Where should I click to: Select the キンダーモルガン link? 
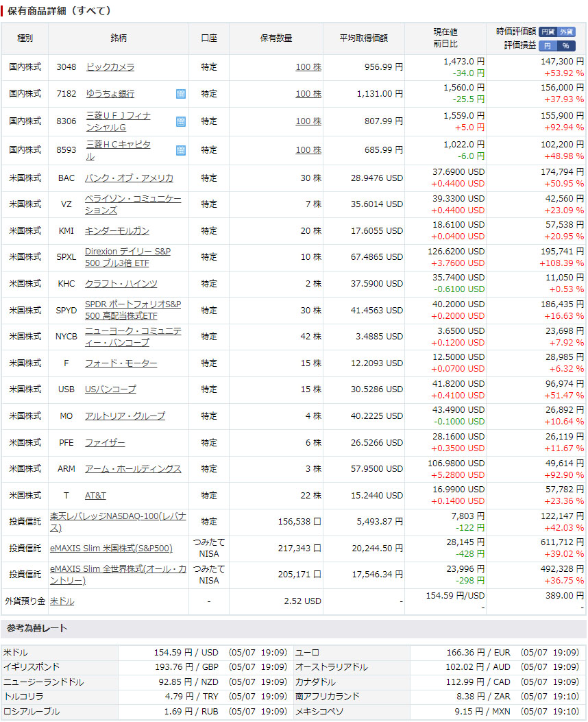tap(117, 231)
